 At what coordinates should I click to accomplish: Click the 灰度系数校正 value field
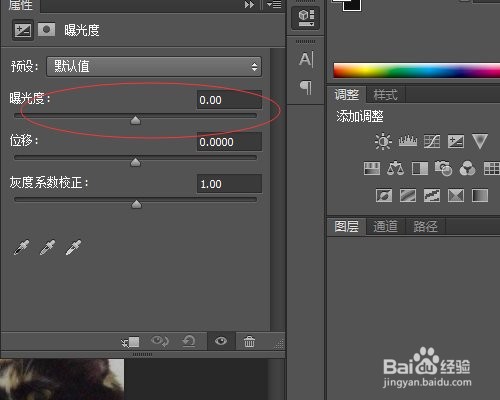click(x=229, y=184)
